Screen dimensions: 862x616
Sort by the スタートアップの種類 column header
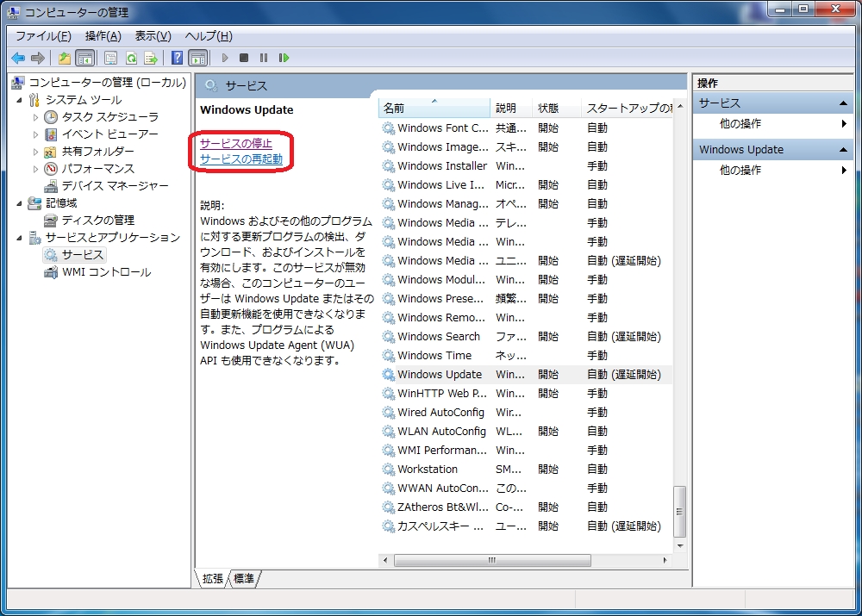[628, 109]
